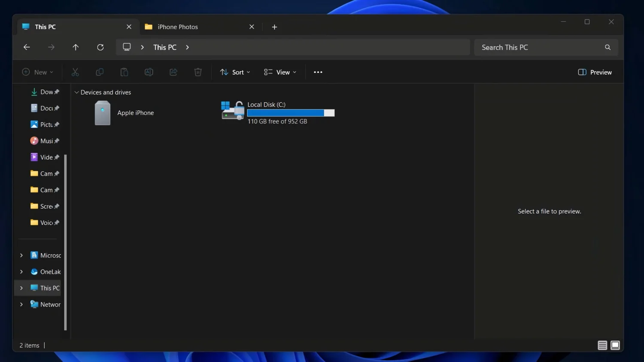The width and height of the screenshot is (644, 362).
Task: Expand the This PC tree node
Action: pyautogui.click(x=21, y=288)
